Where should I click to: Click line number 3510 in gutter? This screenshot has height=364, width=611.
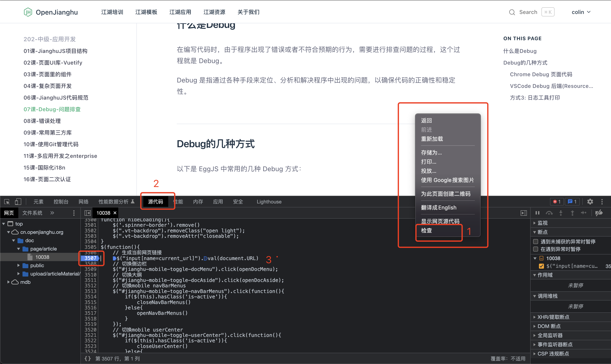90,275
